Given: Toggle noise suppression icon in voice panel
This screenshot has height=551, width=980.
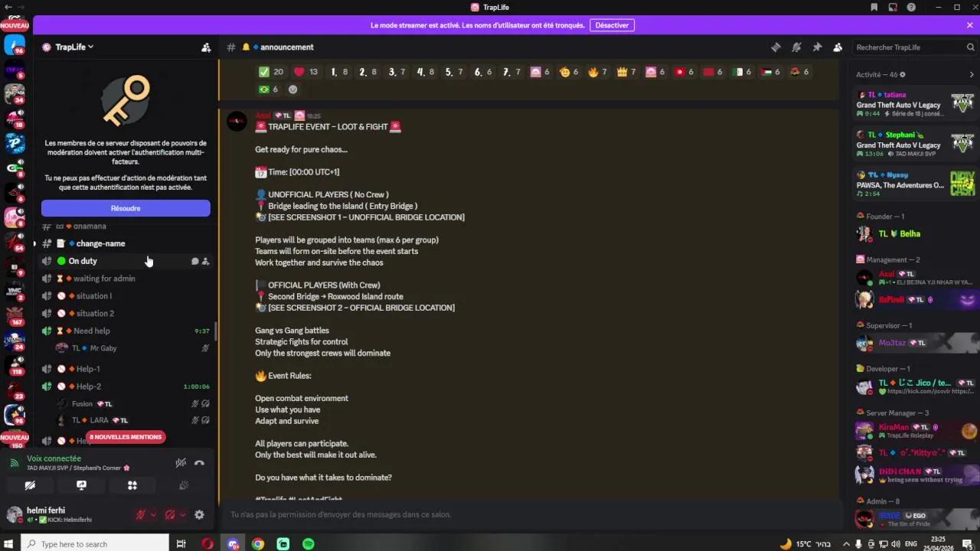Looking at the screenshot, I should (x=181, y=463).
